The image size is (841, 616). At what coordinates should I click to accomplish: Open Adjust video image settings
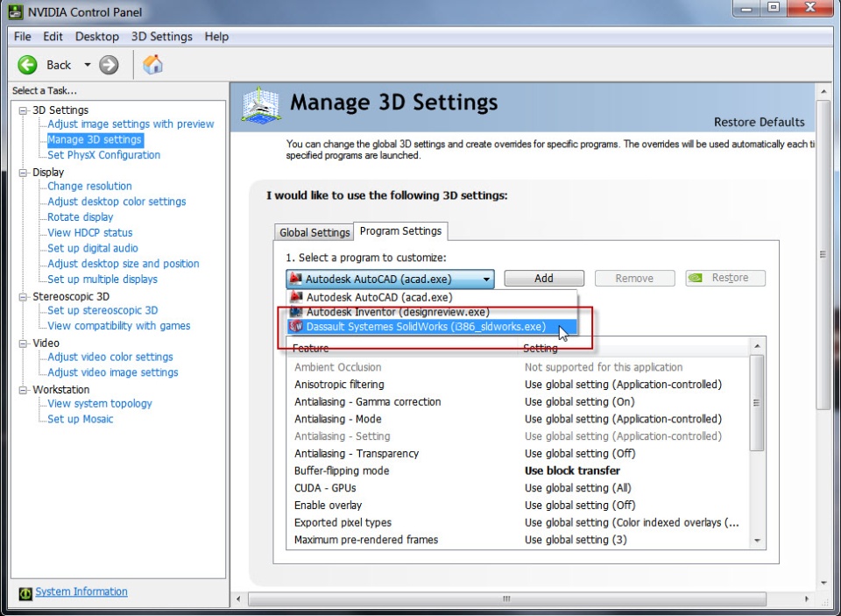point(113,373)
